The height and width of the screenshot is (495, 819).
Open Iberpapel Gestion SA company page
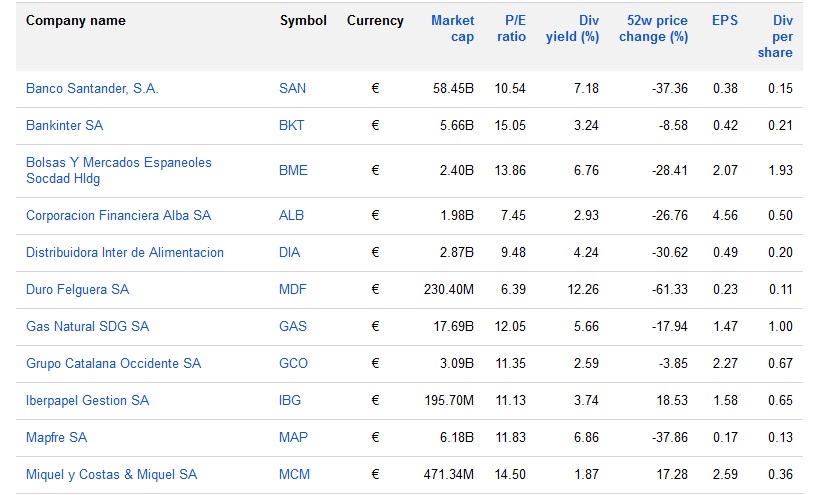(x=87, y=400)
